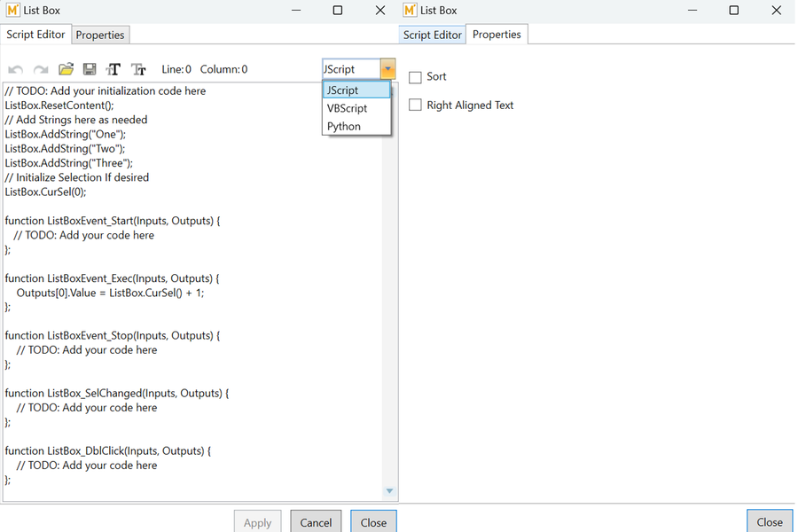
Task: Switch to Properties tab in left window
Action: (100, 35)
